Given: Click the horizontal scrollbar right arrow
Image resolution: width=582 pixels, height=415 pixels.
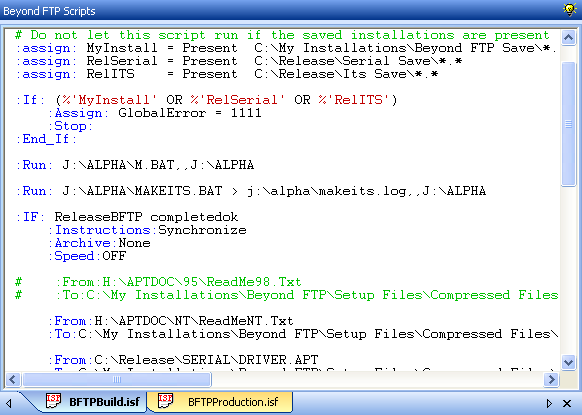Looking at the screenshot, I should [551, 379].
